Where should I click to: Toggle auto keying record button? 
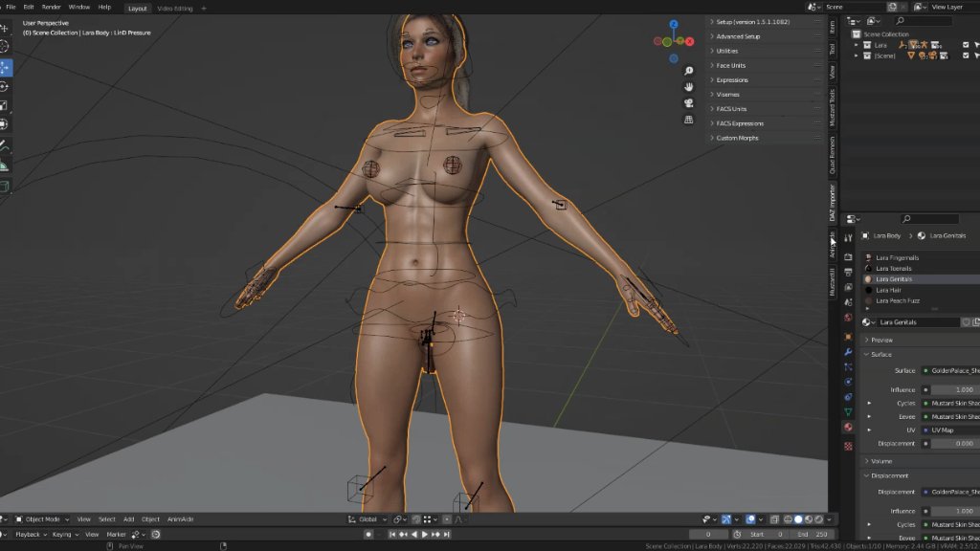click(368, 534)
